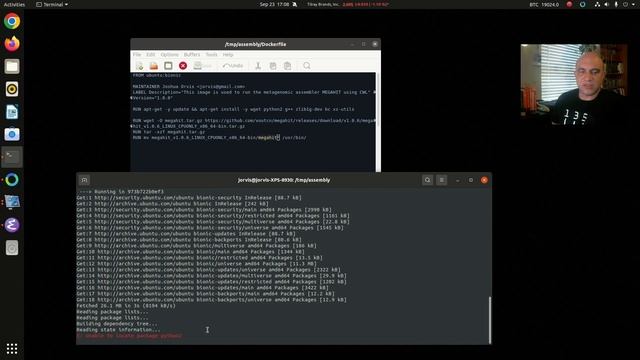
Task: Click the Emacs editor vertical scrollbar
Action: pos(378,122)
